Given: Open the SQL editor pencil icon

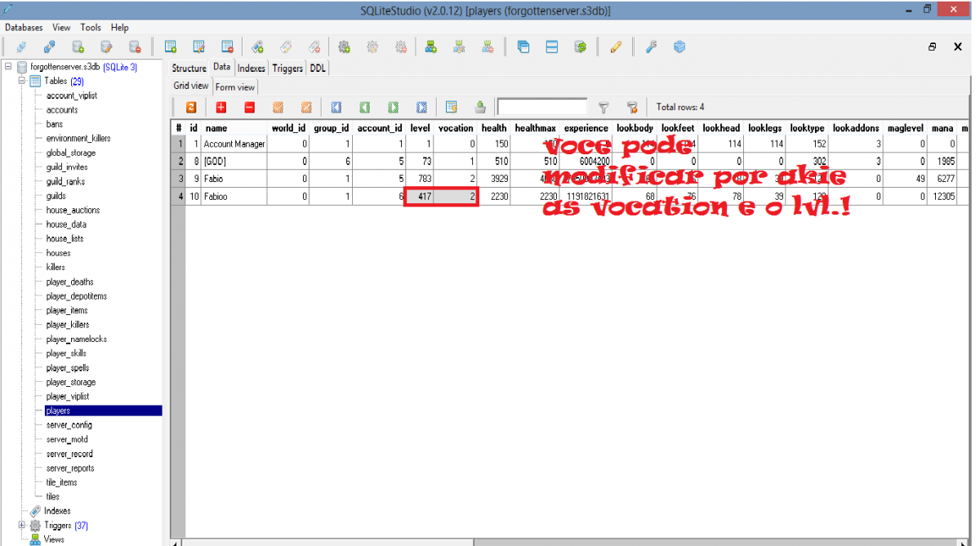Looking at the screenshot, I should click(x=616, y=47).
